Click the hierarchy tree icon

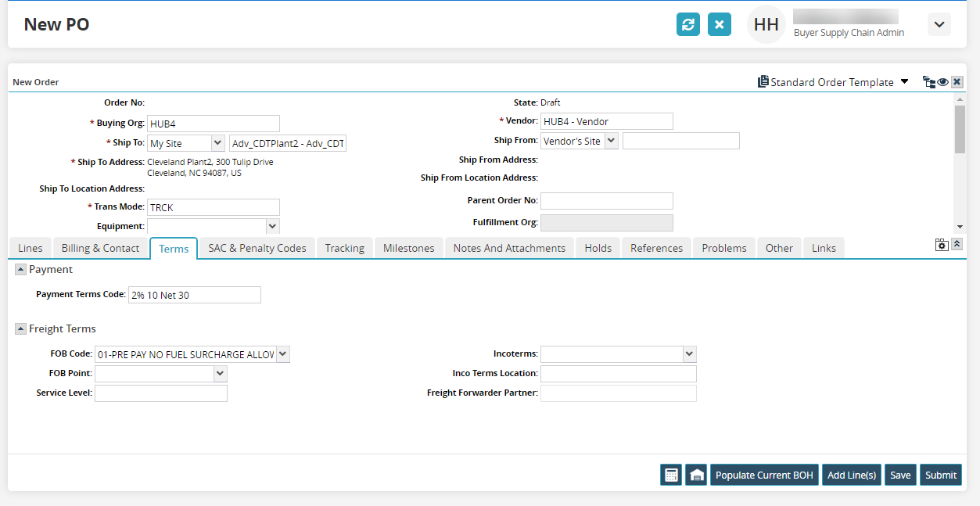929,82
